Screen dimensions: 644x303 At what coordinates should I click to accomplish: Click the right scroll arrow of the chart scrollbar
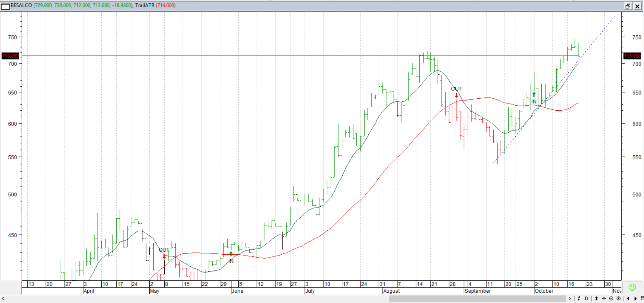point(570,299)
